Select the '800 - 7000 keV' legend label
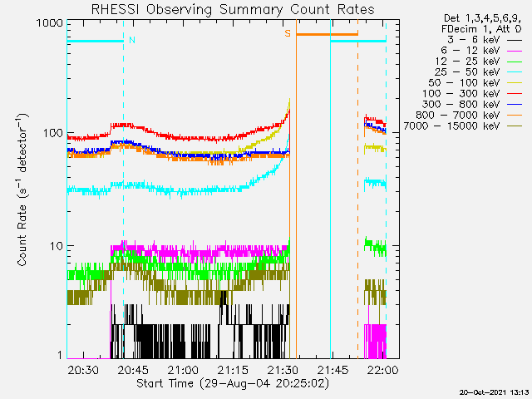Viewport: 532px width, 399px height. pyautogui.click(x=458, y=116)
